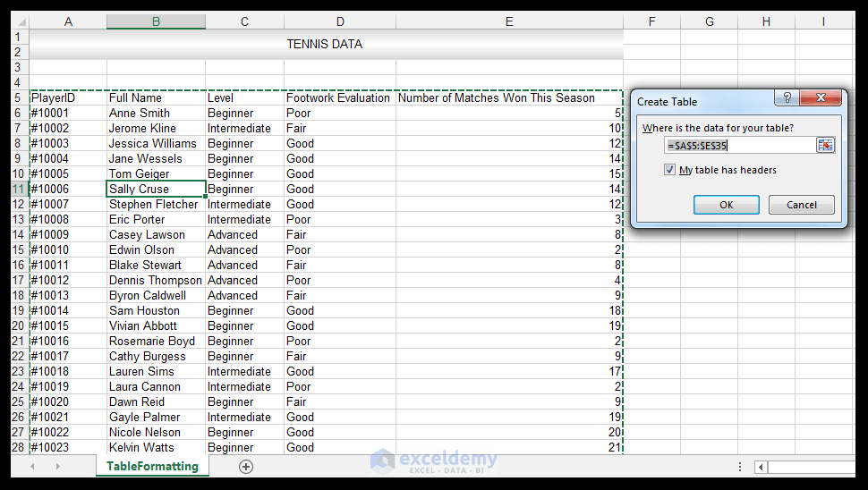Click the Footwork Evaluation header cell

pos(340,97)
